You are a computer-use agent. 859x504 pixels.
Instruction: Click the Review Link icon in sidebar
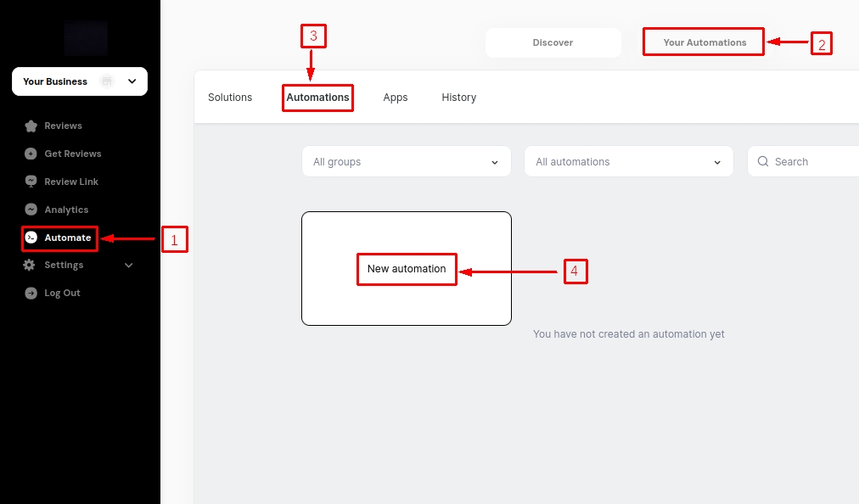31,182
